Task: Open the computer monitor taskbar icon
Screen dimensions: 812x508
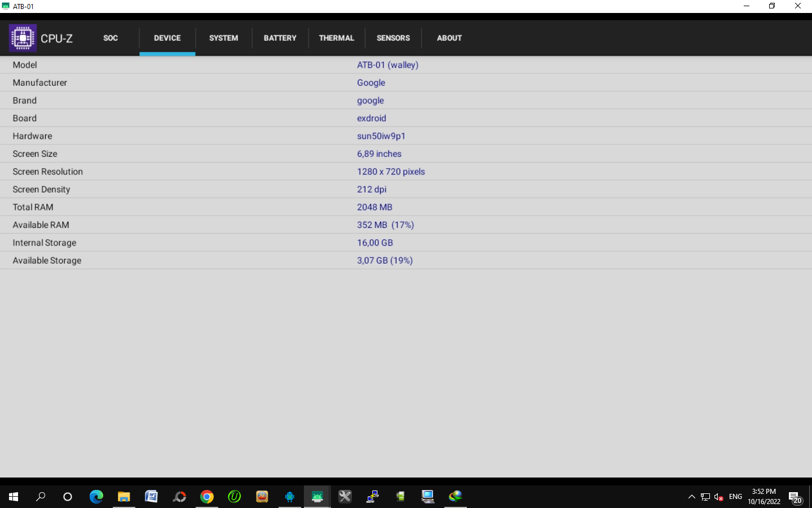Action: click(428, 497)
